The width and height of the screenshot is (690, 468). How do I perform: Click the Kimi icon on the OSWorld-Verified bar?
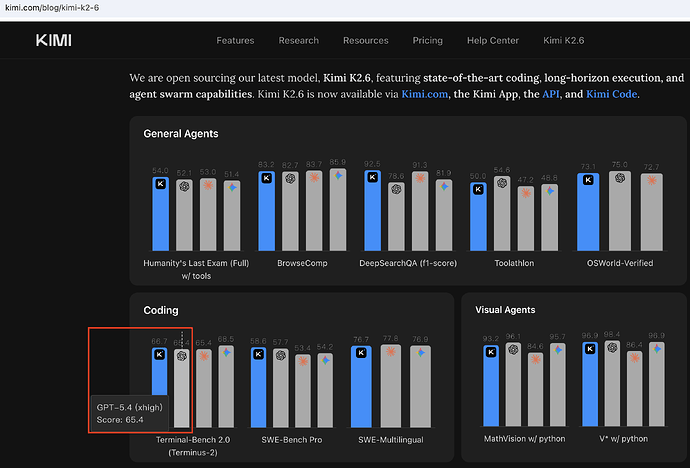[588, 180]
